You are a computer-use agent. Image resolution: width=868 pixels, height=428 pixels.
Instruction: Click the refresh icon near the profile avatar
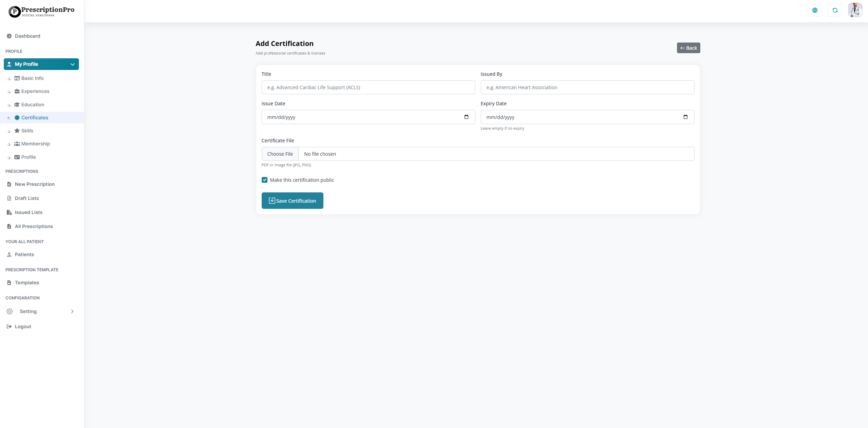coord(835,10)
